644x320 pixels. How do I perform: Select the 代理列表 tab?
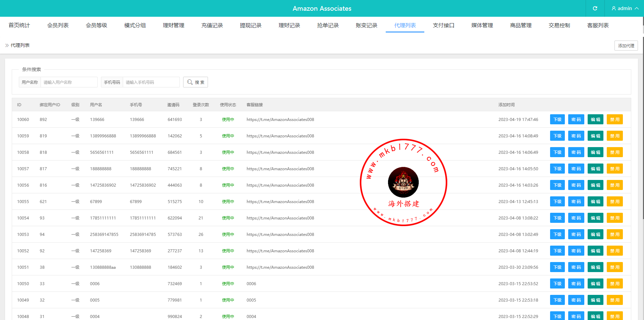tap(405, 25)
